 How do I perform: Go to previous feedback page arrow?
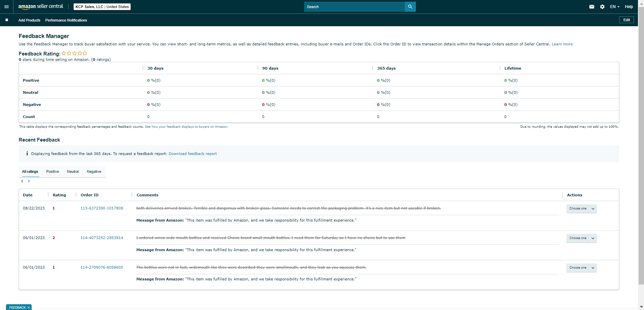click(x=22, y=181)
